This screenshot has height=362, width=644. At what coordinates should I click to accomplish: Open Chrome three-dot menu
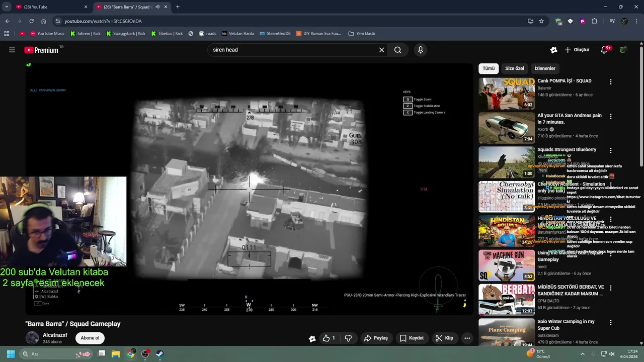(636, 21)
